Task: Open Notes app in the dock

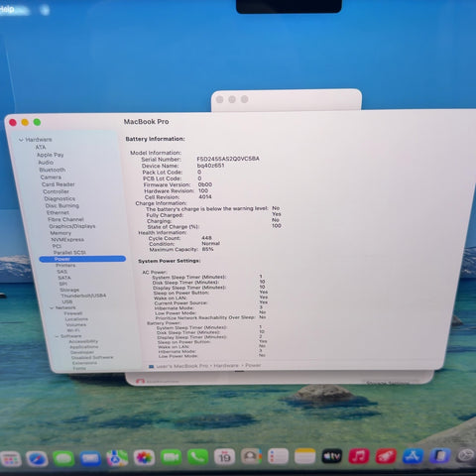Action: [304, 457]
